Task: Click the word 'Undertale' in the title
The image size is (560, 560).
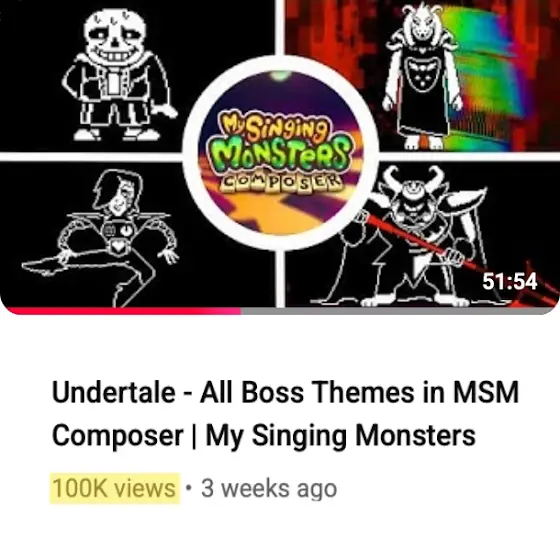Action: point(113,392)
